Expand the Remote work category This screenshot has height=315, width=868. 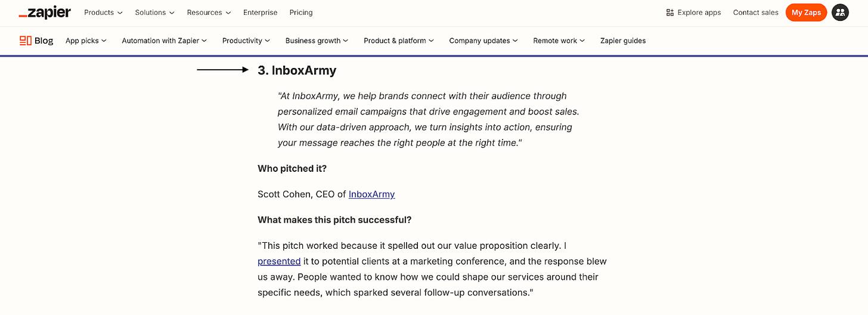(559, 41)
